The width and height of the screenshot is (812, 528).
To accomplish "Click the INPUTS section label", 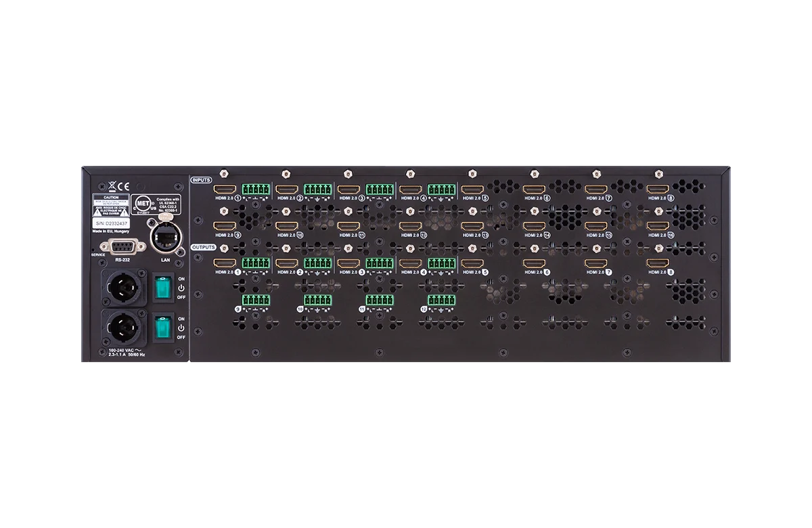I will (x=202, y=180).
